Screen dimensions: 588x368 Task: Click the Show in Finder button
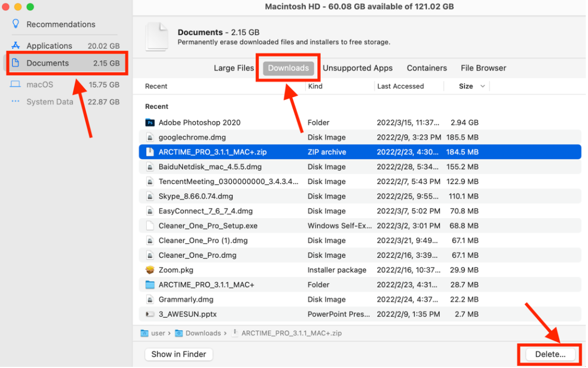click(179, 354)
